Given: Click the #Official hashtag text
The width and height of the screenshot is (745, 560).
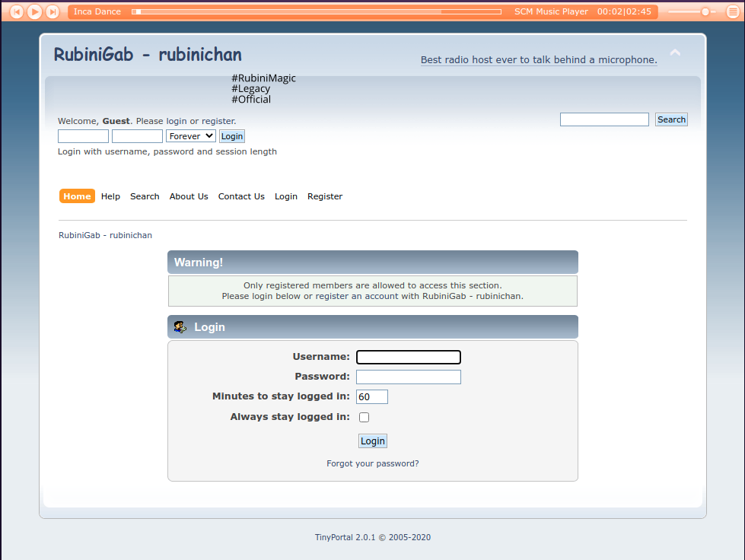Looking at the screenshot, I should tap(251, 99).
